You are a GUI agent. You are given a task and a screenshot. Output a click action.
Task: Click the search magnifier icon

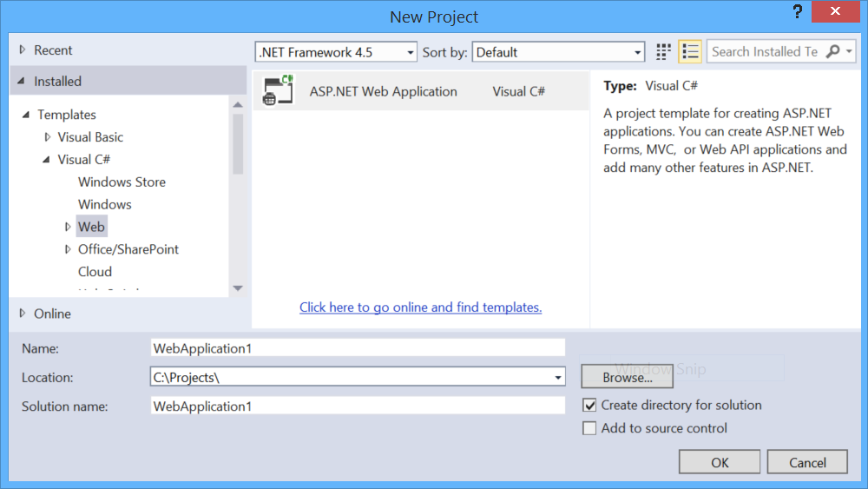coord(832,52)
